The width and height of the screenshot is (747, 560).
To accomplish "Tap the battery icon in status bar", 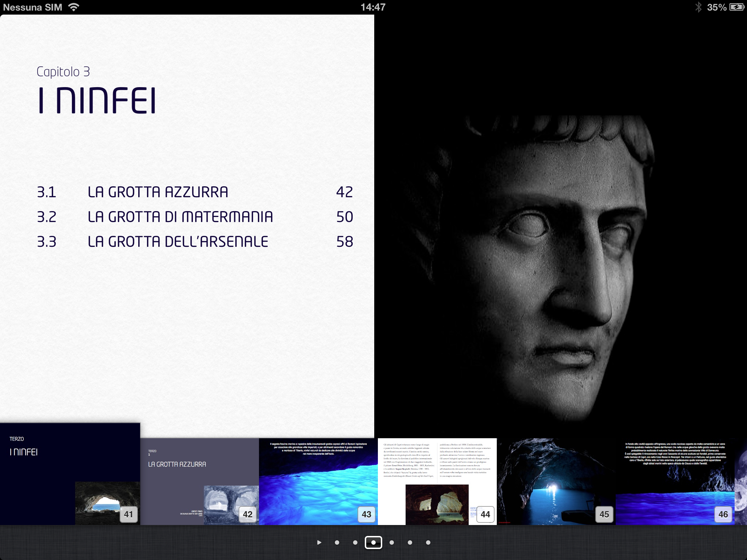I will (x=736, y=7).
